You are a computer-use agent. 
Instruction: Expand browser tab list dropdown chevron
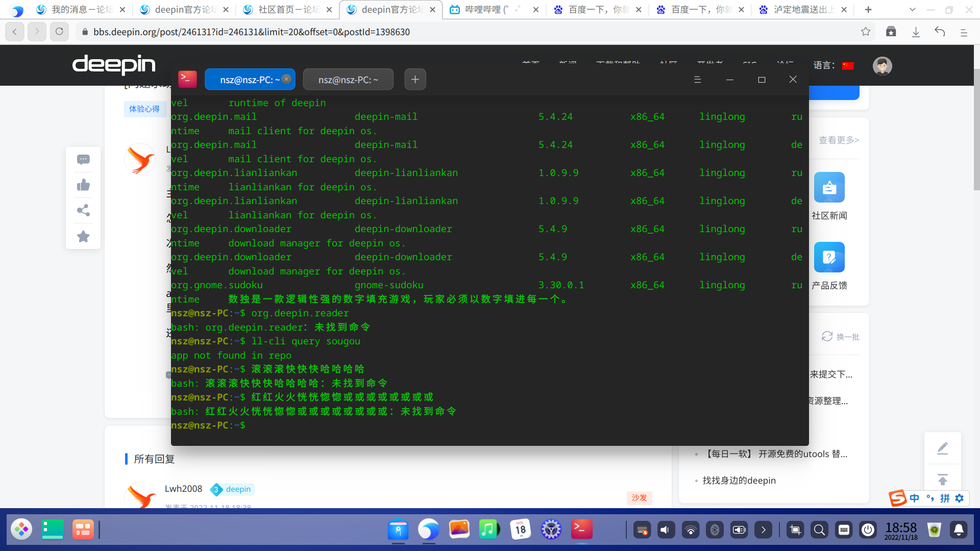pos(913,10)
